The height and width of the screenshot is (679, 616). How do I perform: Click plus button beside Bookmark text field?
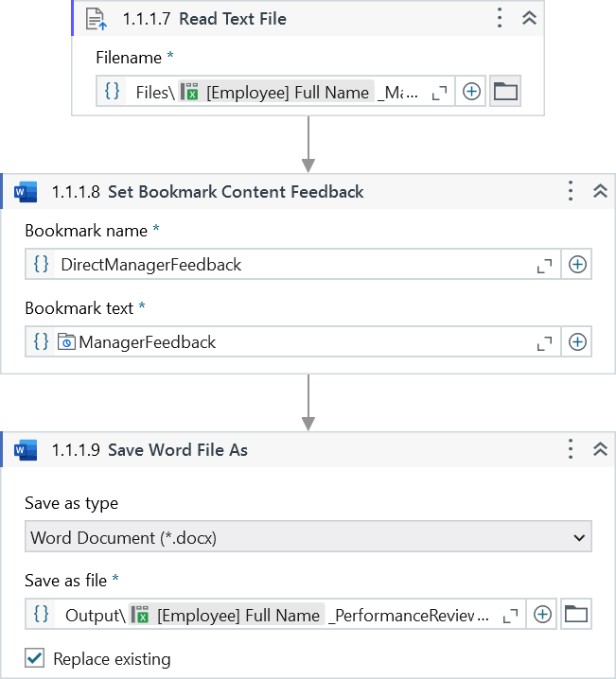[x=577, y=342]
